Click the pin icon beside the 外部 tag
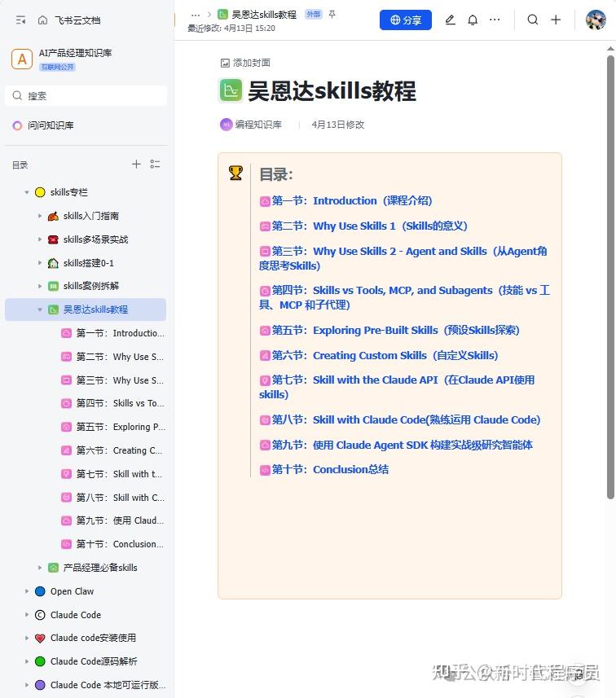This screenshot has height=698, width=616. tap(332, 14)
